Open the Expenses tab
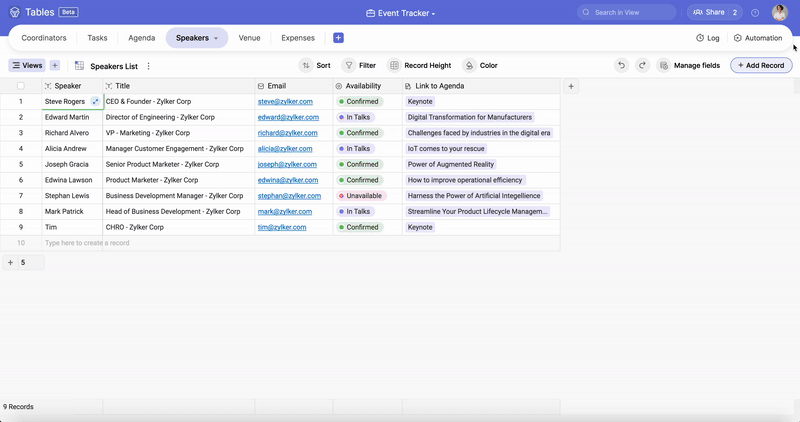 tap(298, 38)
